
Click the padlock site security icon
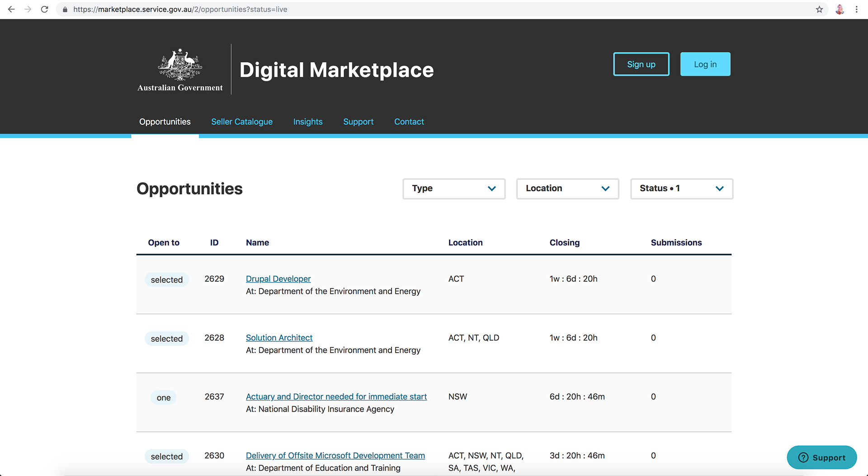(x=65, y=9)
